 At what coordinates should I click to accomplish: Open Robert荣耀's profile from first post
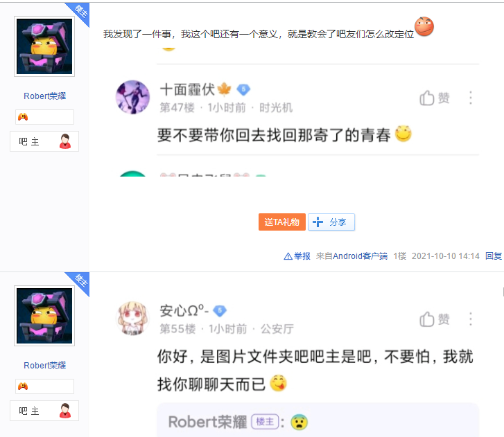(x=44, y=96)
